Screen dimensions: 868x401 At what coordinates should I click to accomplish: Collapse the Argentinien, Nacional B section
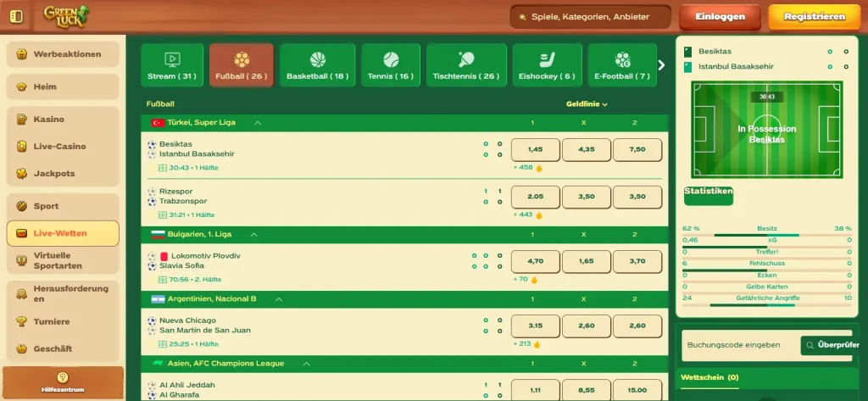pos(279,299)
